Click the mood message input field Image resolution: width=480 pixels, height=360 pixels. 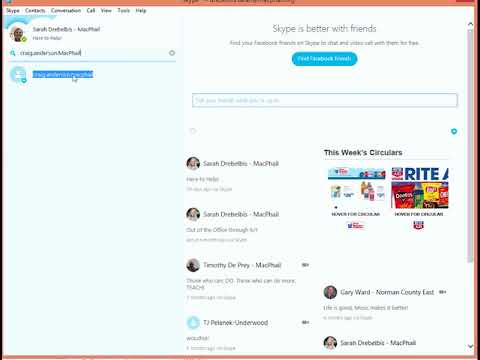pyautogui.click(x=325, y=100)
